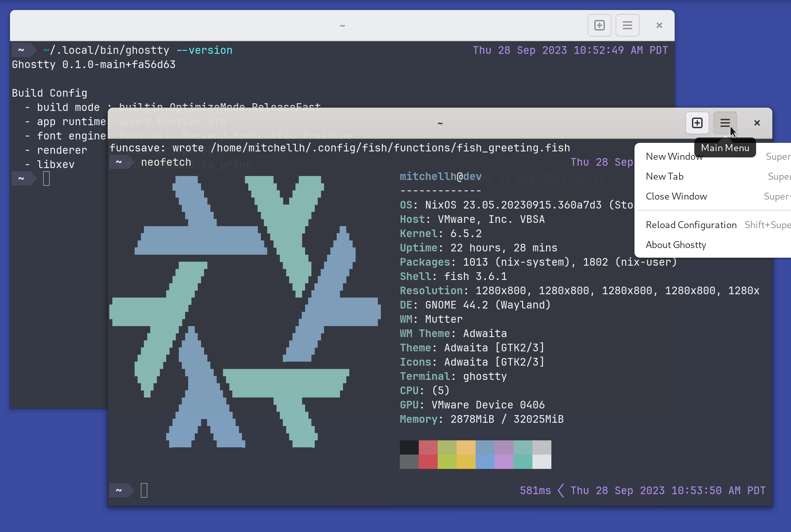The height and width of the screenshot is (532, 791).
Task: Open the main menu hamburger in front window
Action: (x=725, y=123)
